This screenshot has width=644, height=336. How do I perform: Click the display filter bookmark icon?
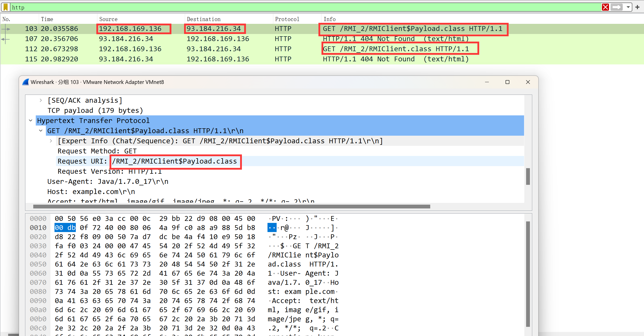(x=6, y=7)
